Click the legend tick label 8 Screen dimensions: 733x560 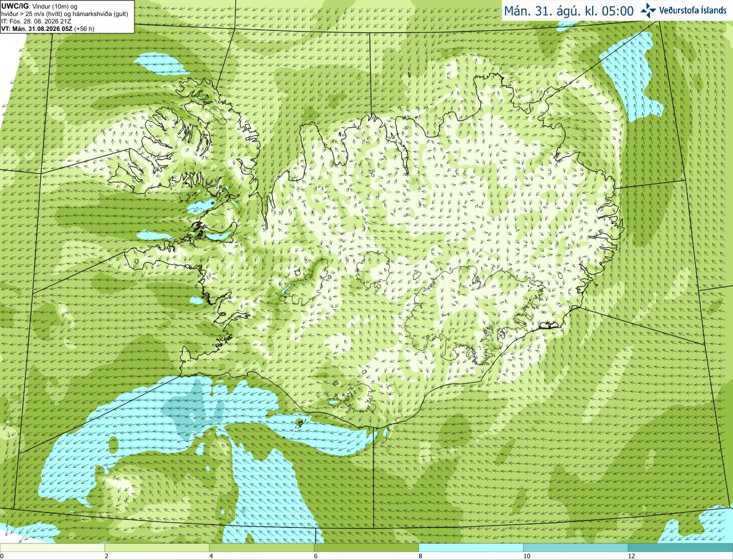420,556
